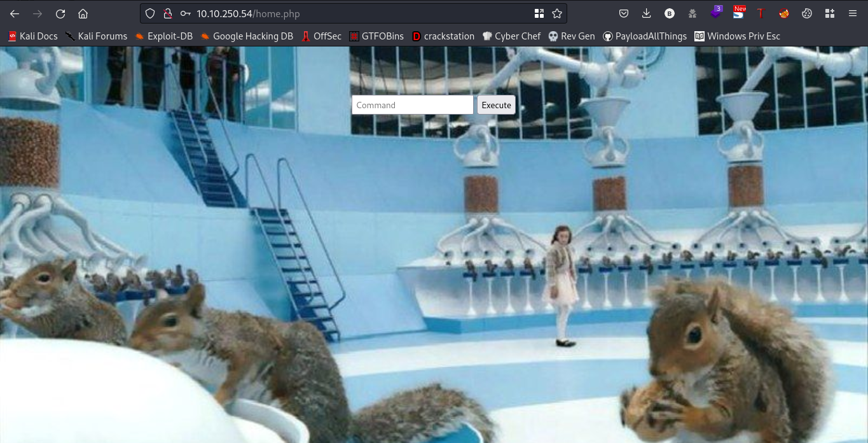Open the Exploit-DB bookmark
The width and height of the screenshot is (868, 443).
tap(164, 36)
